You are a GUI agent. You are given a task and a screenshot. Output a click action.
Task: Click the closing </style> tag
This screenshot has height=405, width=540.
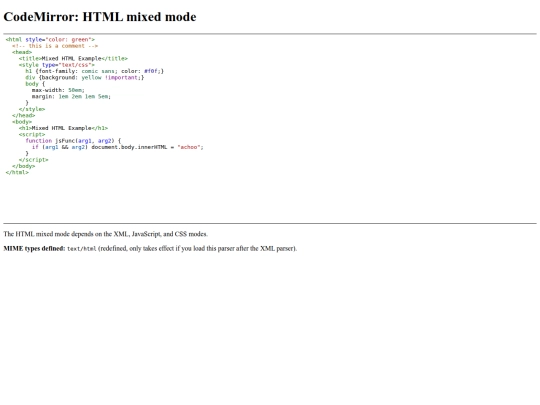(32, 109)
